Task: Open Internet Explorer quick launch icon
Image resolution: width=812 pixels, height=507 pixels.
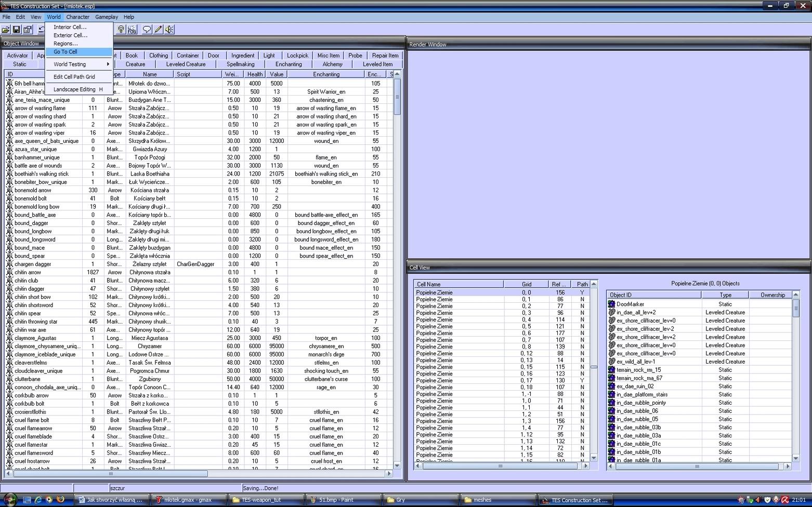Action: coord(38,500)
